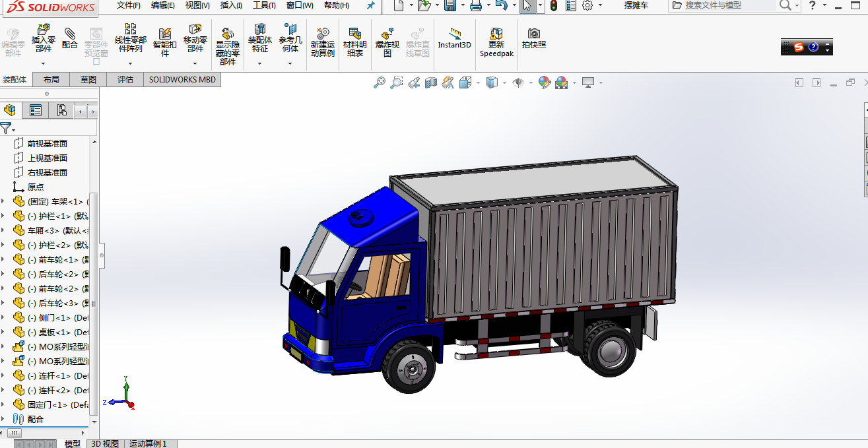Switch to the SOLIDWORKS MBD tab
This screenshot has height=448, width=868.
182,79
